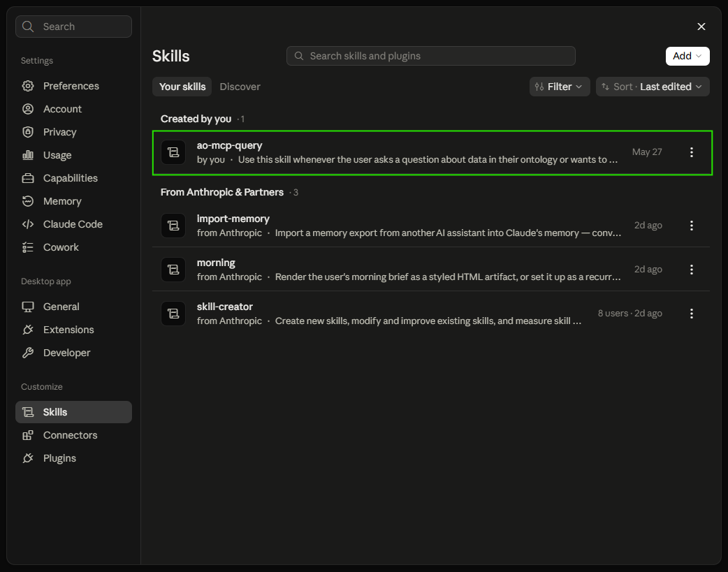Open the import-memory skill name
728x572 pixels.
click(233, 219)
